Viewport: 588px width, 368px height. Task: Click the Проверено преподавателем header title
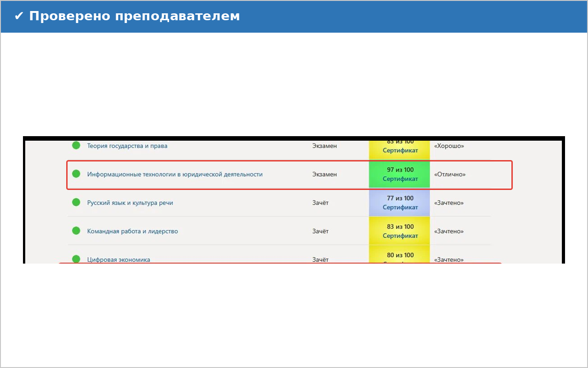[134, 16]
